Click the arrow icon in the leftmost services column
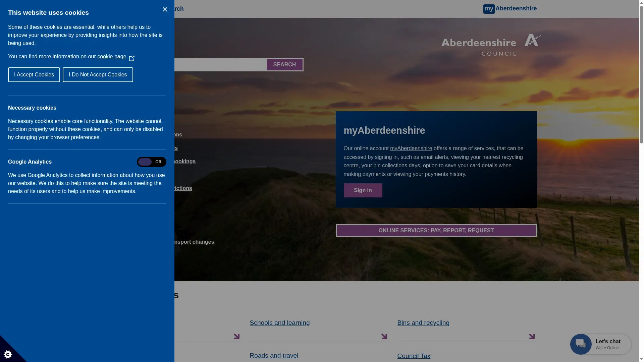 click(x=236, y=336)
